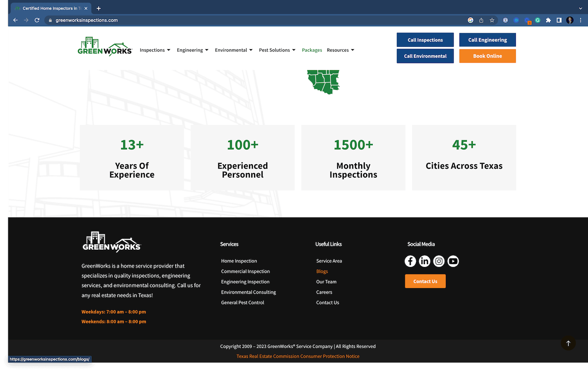Expand the Pest Solutions dropdown menu
588x372 pixels.
277,50
